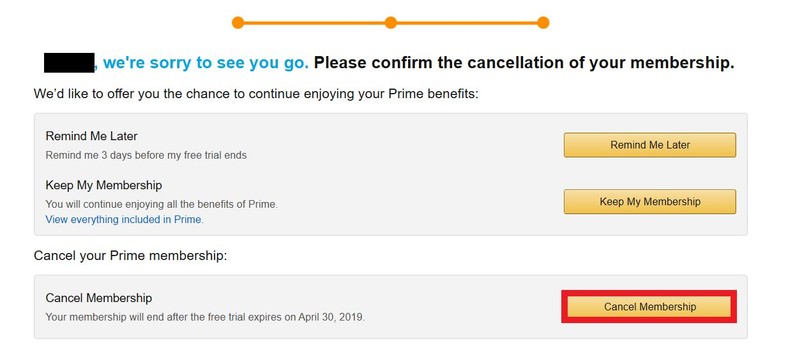Click progress line between middle and last dots
Viewport: 788px width, 362px height.
[467, 23]
